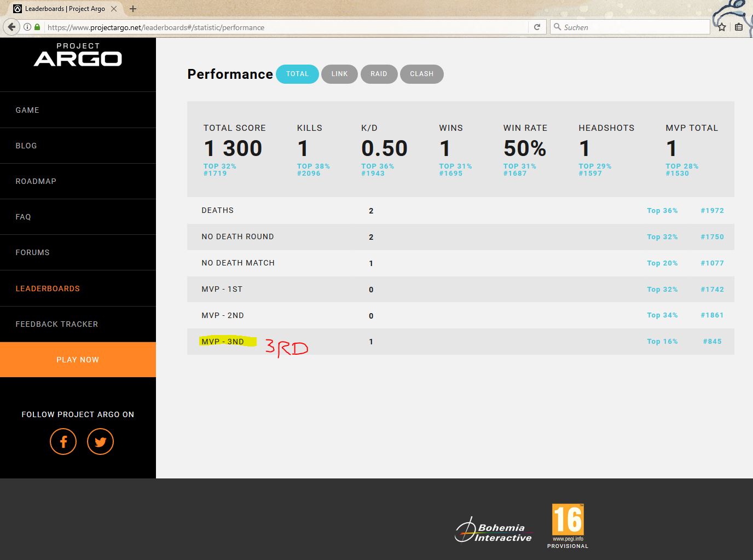The image size is (753, 560).
Task: Open the FORUMS menu item
Action: [x=32, y=252]
